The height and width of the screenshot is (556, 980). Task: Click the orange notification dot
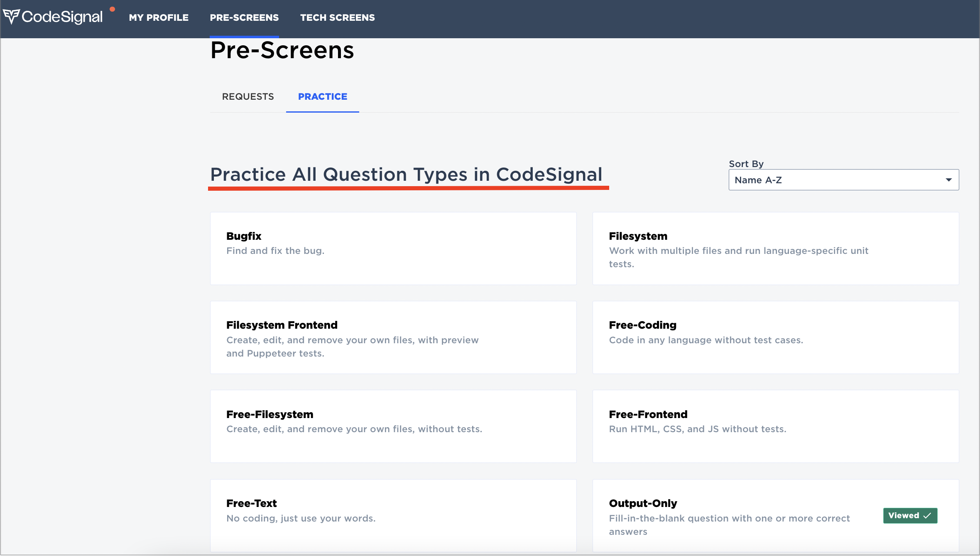pos(112,9)
